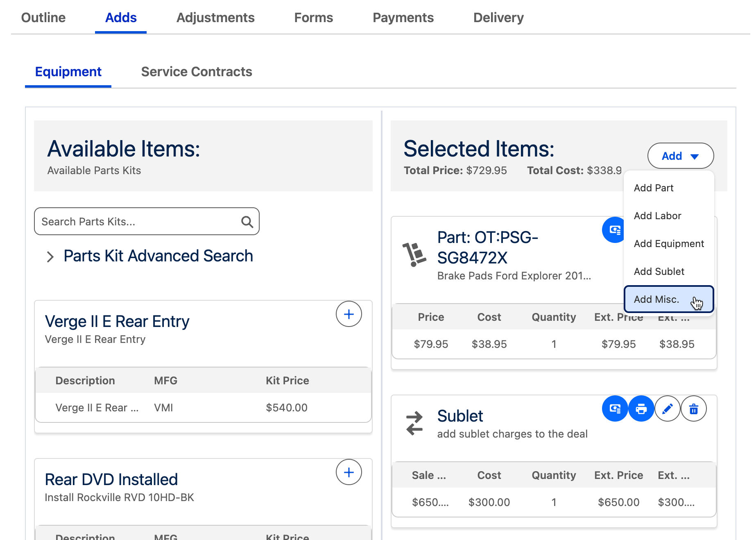
Task: Click the $79.95 Price cell of the part
Action: [x=431, y=344]
